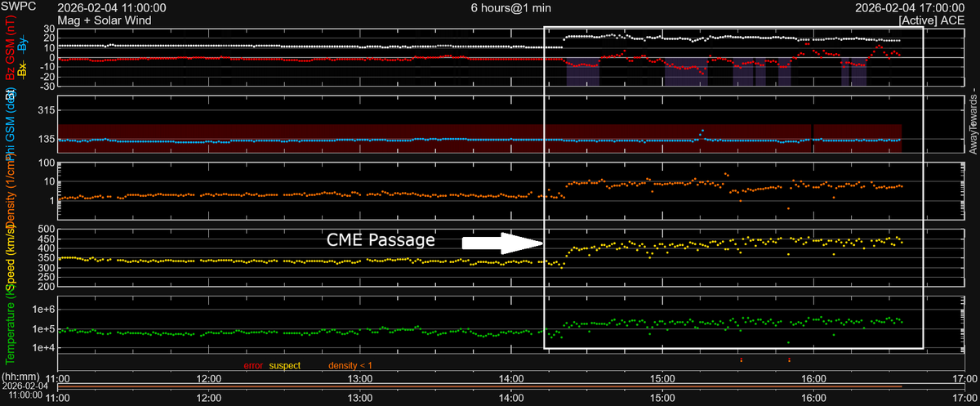Click the '100' tick on density axis
The height and width of the screenshot is (406, 980).
tap(46, 164)
